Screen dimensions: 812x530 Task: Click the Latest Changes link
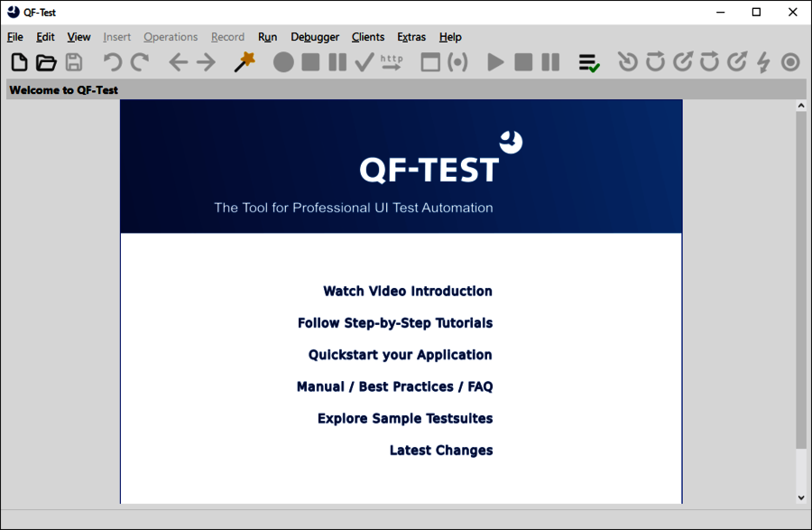point(441,451)
